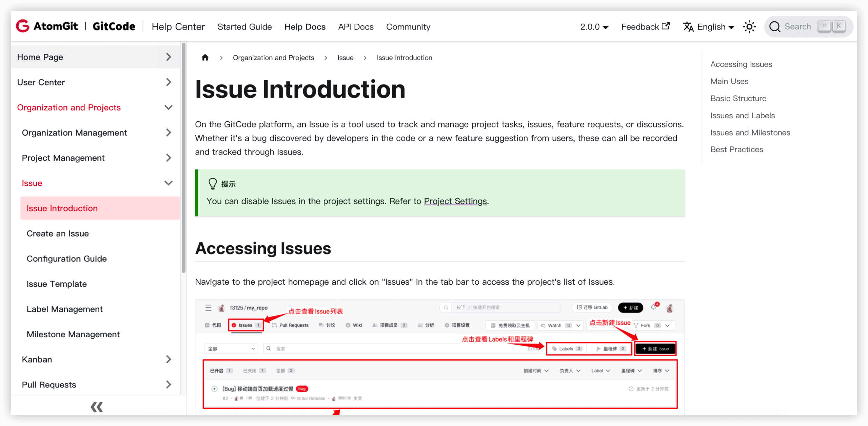This screenshot has height=426, width=868.
Task: Collapse the sidebar with the double-chevron control
Action: [96, 407]
